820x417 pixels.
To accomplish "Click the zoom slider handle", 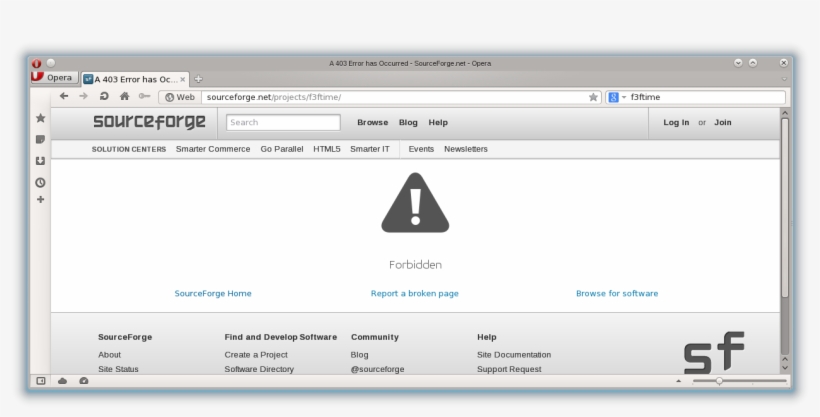I will [719, 381].
